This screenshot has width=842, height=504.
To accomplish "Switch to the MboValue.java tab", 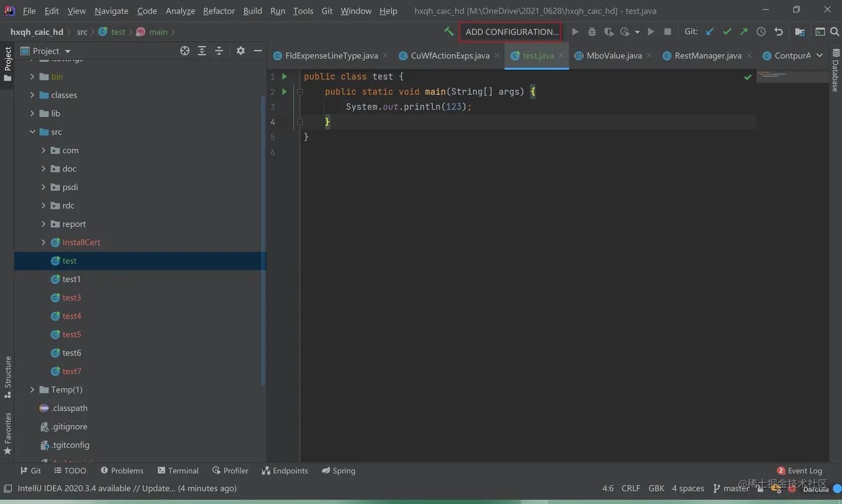I will coord(614,56).
